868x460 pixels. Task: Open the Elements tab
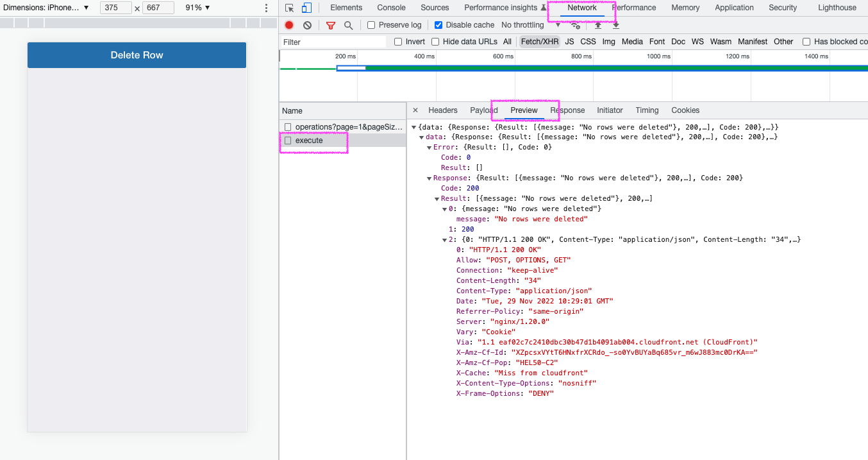click(x=346, y=8)
